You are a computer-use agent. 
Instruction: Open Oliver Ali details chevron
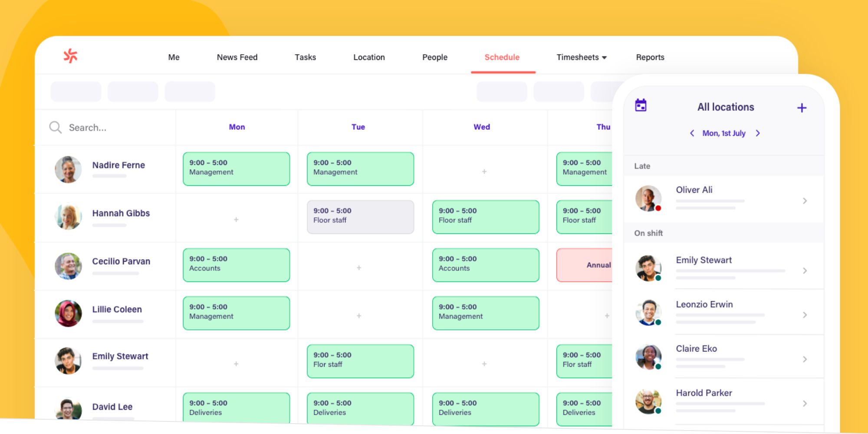pos(805,201)
